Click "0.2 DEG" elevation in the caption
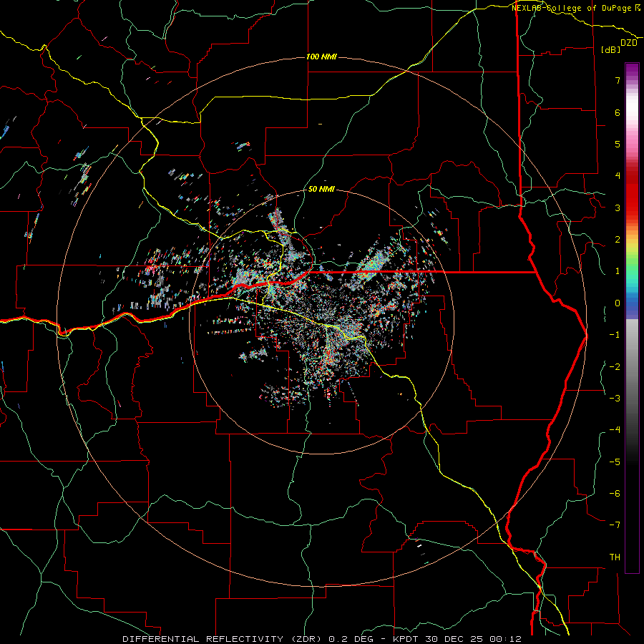This screenshot has width=644, height=644. 351,639
